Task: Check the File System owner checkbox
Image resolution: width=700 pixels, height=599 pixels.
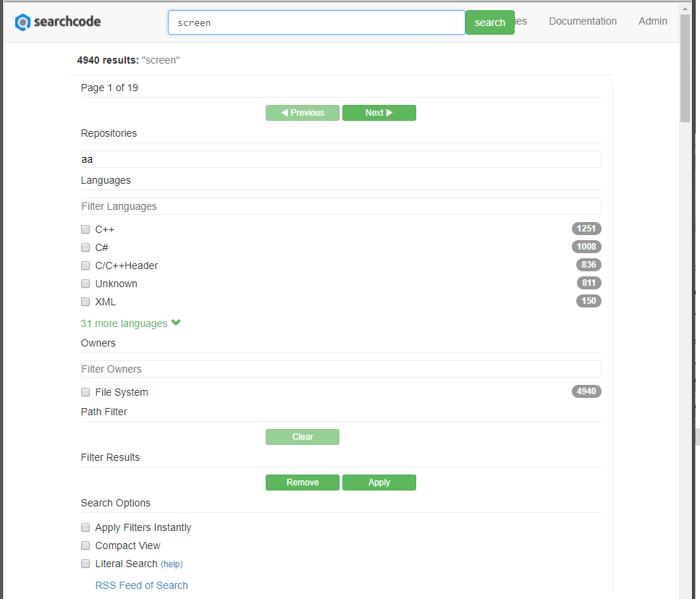Action: pos(85,392)
